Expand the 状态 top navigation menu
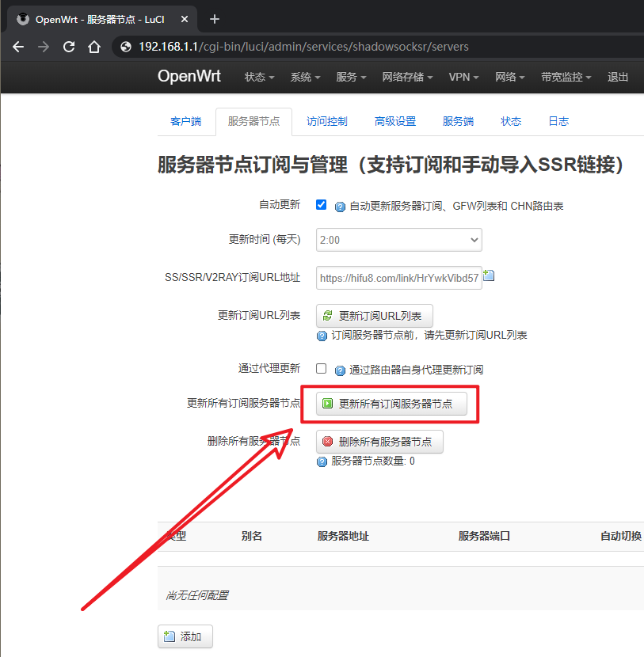Viewport: 644px width, 657px height. 260,77
